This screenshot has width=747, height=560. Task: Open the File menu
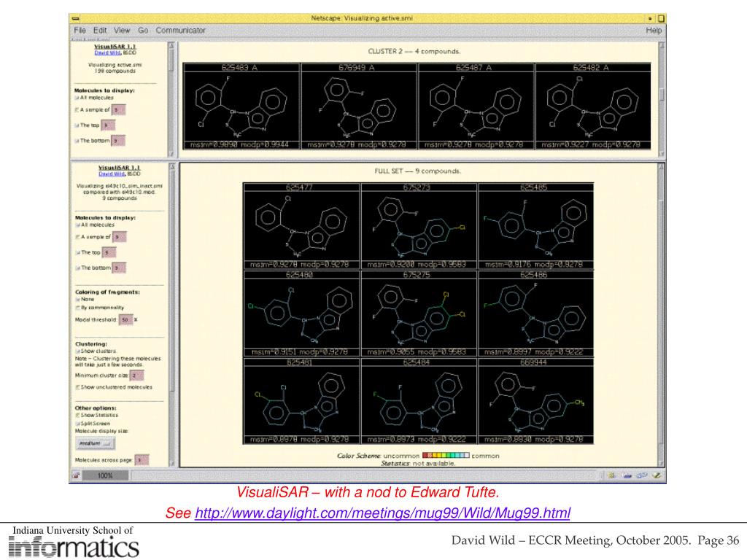pyautogui.click(x=80, y=30)
